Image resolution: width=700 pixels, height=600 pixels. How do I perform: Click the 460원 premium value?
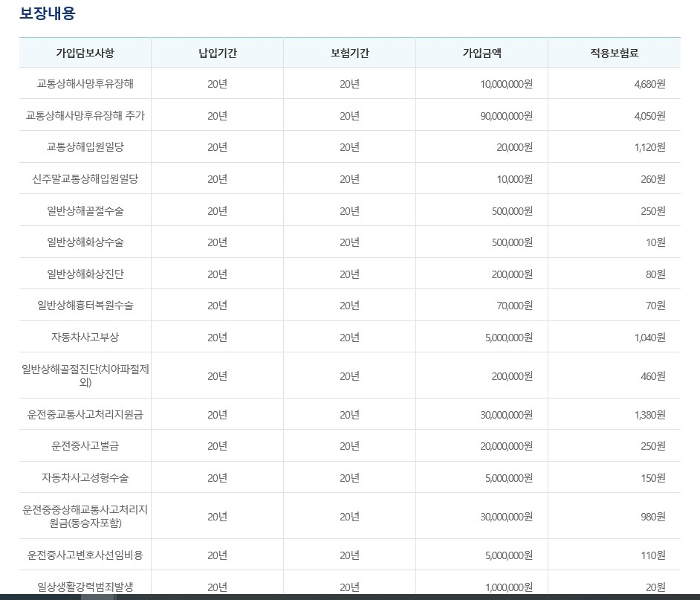[652, 376]
